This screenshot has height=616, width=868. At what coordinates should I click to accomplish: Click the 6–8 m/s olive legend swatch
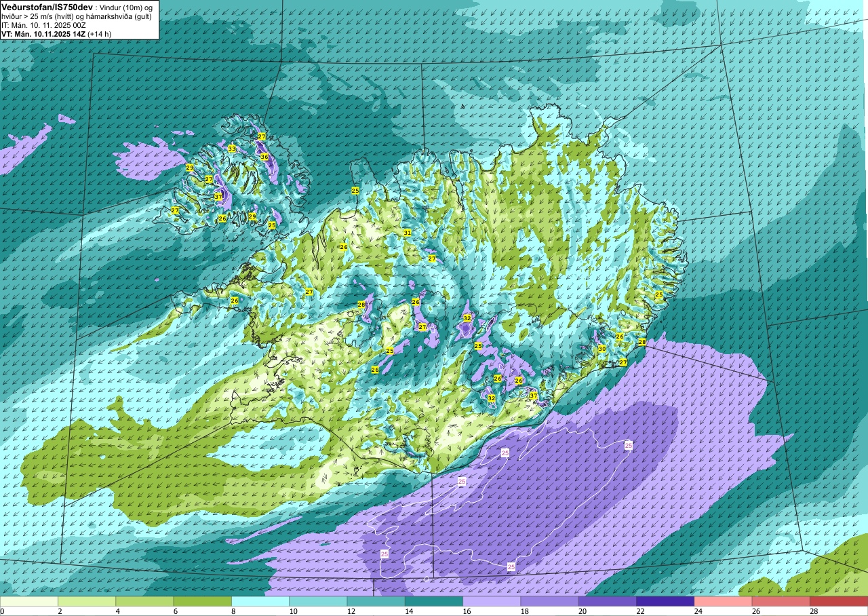click(x=203, y=601)
